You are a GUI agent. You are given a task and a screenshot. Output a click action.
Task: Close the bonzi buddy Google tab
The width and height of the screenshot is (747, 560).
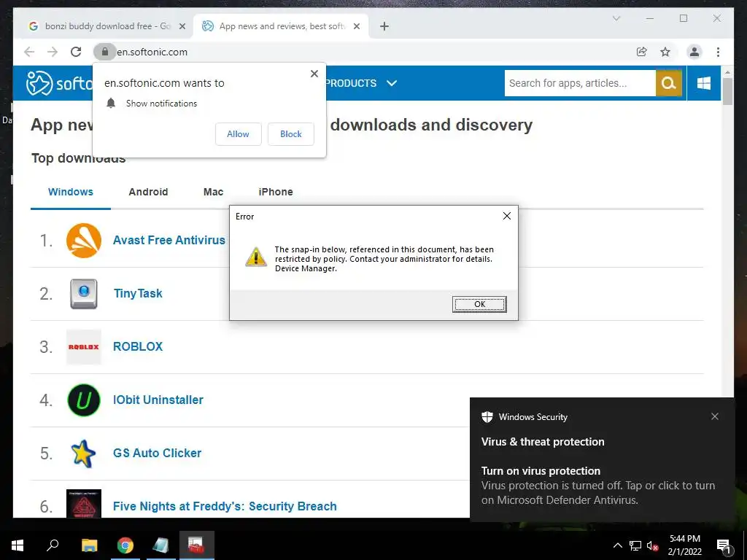[x=182, y=26]
